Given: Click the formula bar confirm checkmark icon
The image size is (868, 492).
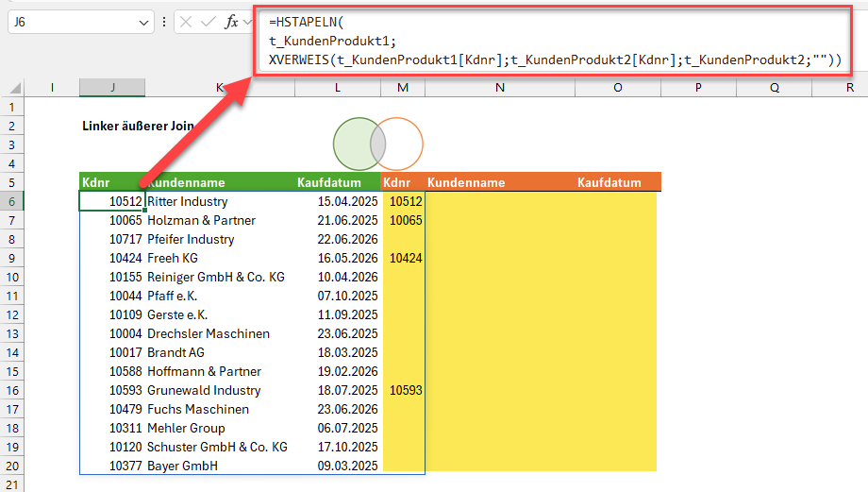Looking at the screenshot, I should click(x=209, y=22).
